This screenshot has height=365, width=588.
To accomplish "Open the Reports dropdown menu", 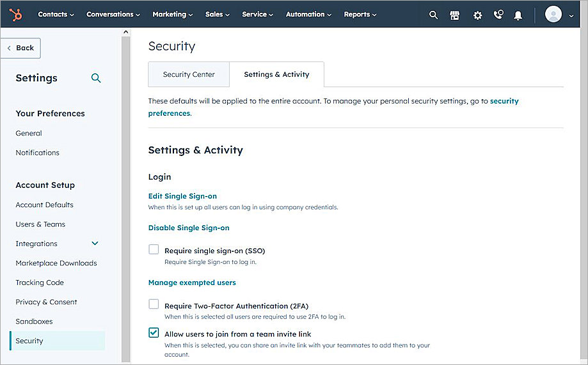I will tap(360, 14).
